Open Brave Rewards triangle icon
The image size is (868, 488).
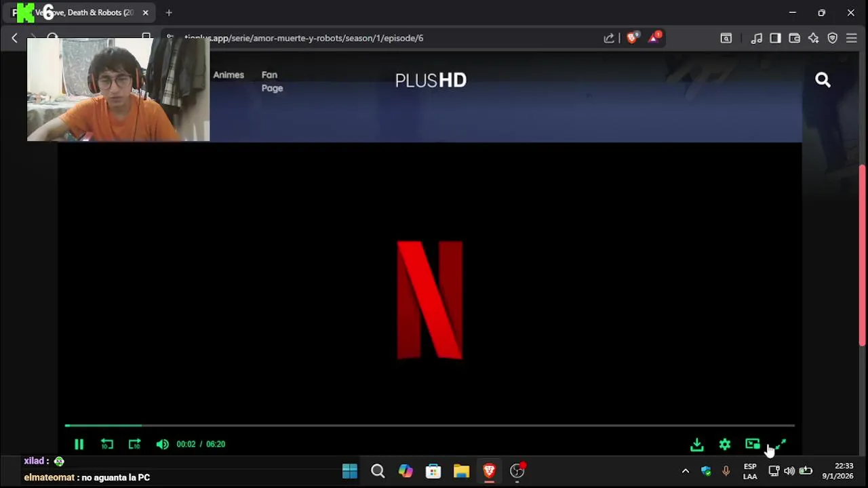click(654, 38)
